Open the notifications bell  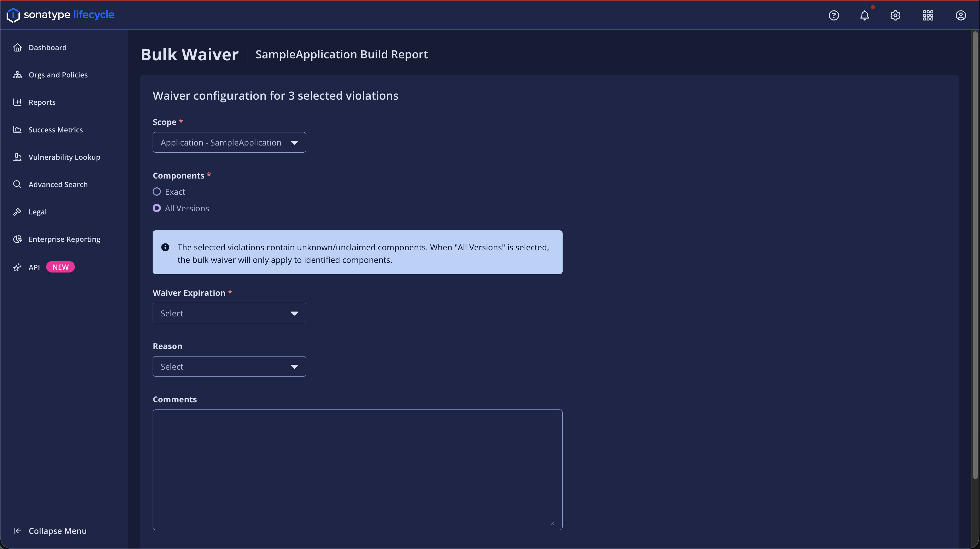(864, 15)
